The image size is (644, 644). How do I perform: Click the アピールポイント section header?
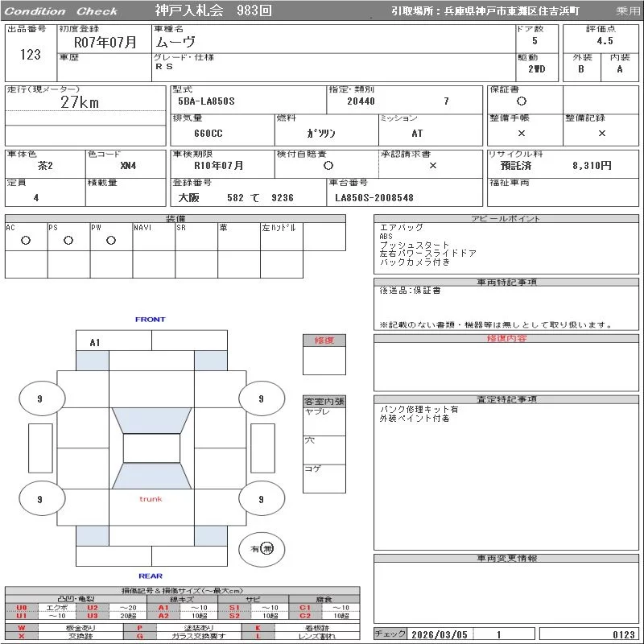tap(506, 220)
